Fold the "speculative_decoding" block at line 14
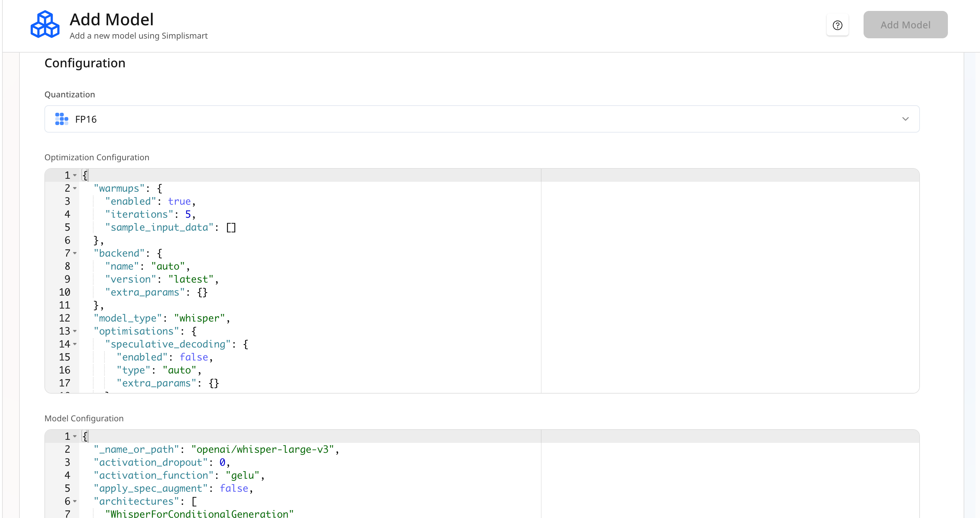 point(75,344)
